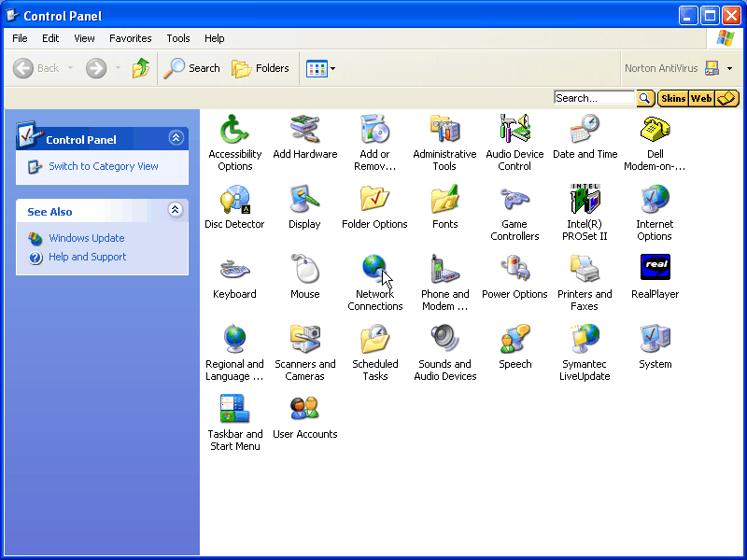Click the Web button in search bar
Screen dimensions: 747x560
click(x=701, y=99)
